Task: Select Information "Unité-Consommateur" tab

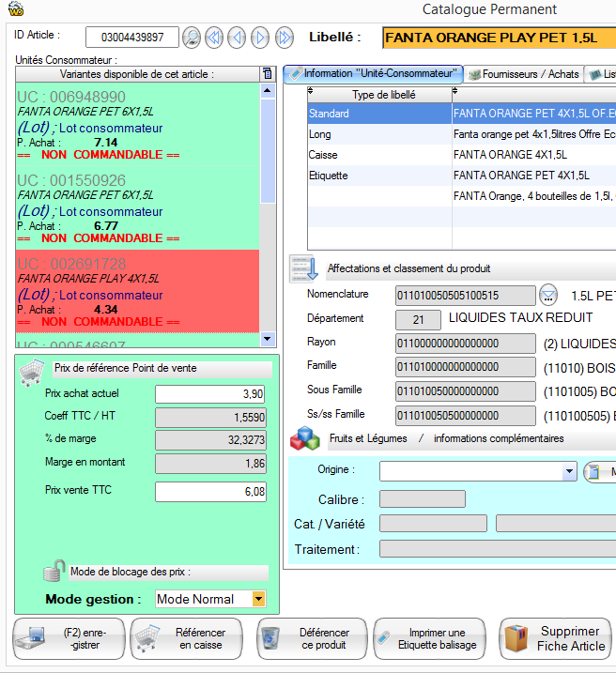Action: (374, 74)
